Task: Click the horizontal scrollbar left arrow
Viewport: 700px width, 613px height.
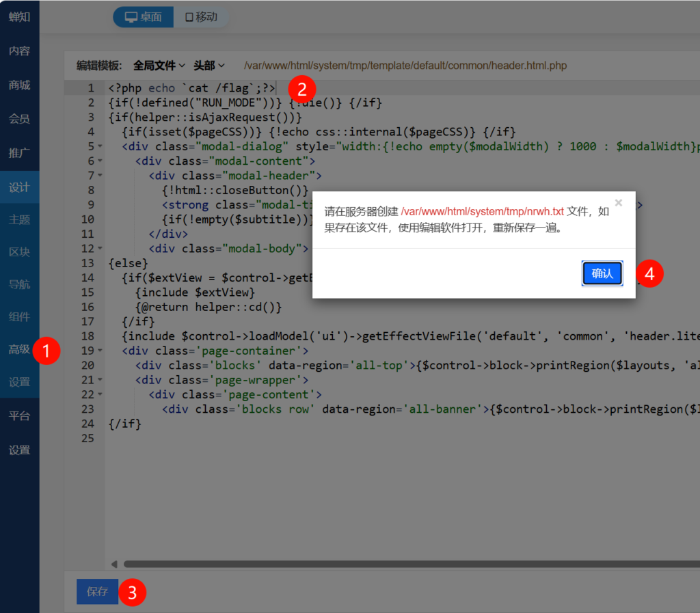Action: (x=114, y=564)
